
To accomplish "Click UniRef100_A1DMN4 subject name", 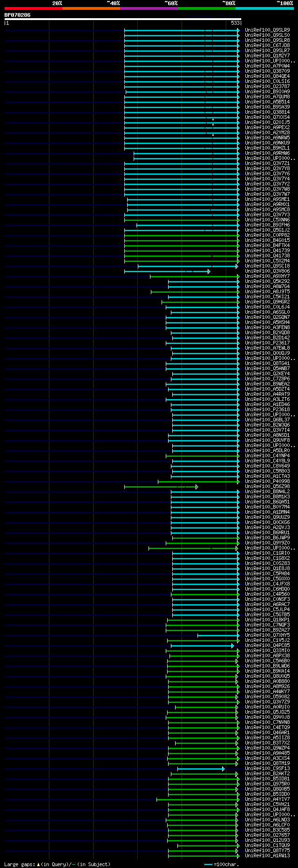I will [x=267, y=512].
